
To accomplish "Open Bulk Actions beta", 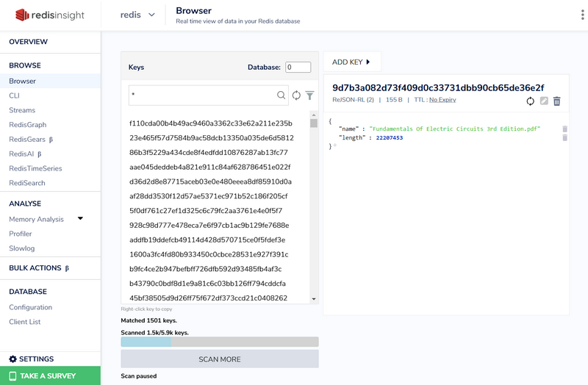I will point(39,268).
